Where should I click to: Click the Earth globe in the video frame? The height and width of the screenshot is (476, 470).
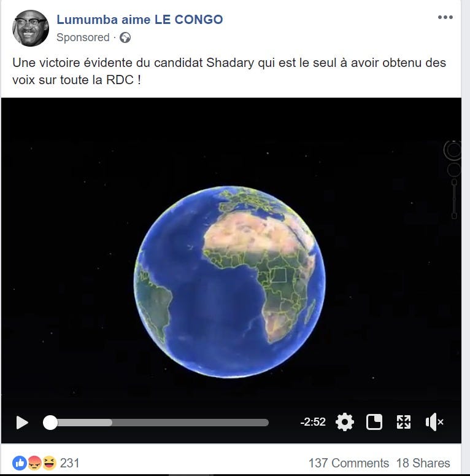[229, 282]
